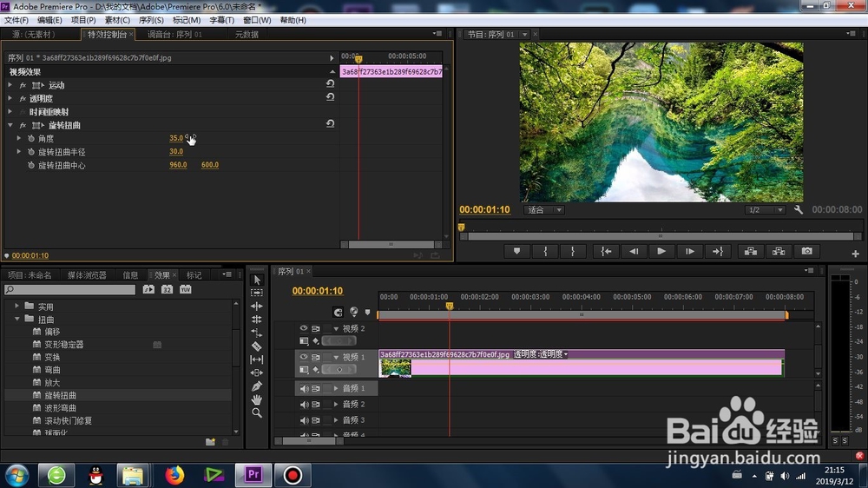Play the sequence in Program monitor
The height and width of the screenshot is (488, 868).
click(661, 252)
